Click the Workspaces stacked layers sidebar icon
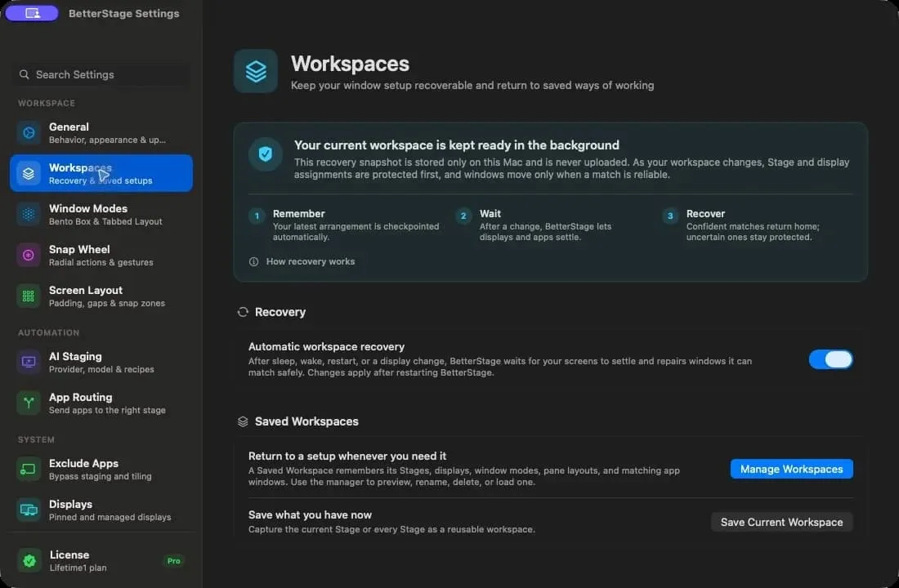This screenshot has height=588, width=899. (x=28, y=174)
